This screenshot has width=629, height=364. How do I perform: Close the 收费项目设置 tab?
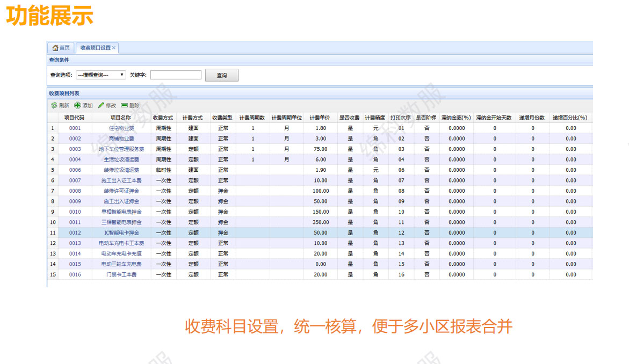(114, 48)
